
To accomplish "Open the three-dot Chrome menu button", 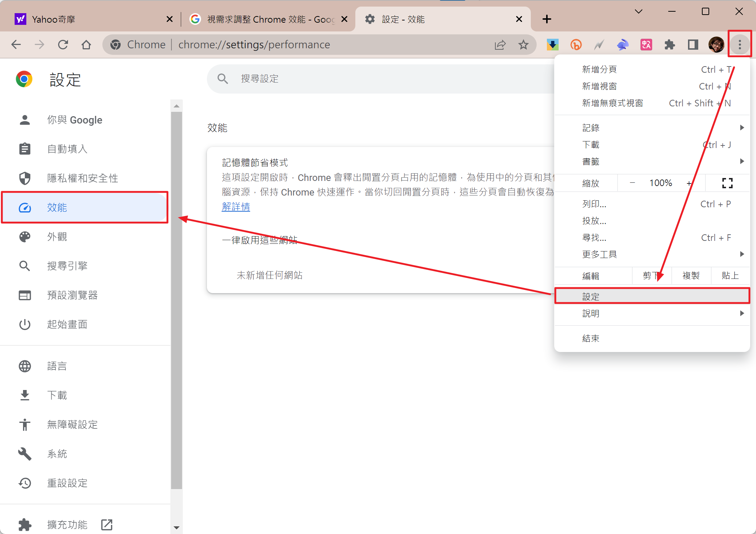I will click(740, 45).
